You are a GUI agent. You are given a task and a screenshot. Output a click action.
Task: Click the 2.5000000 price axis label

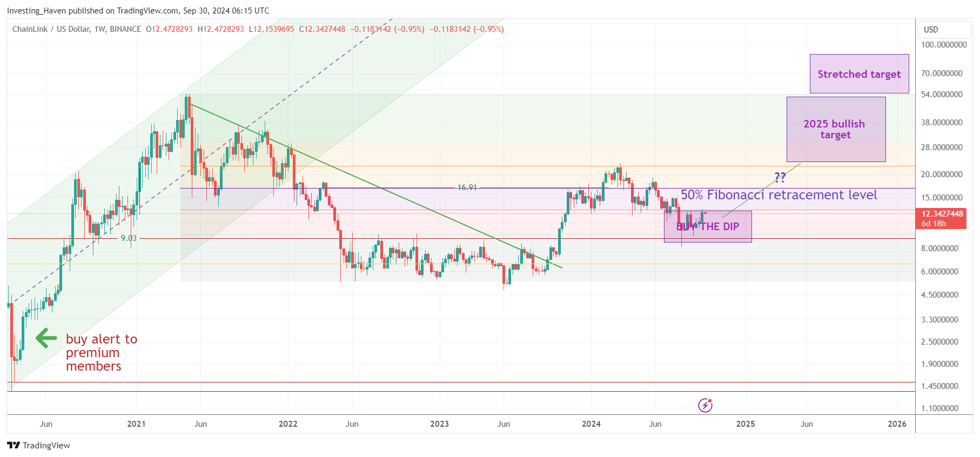pyautogui.click(x=939, y=341)
